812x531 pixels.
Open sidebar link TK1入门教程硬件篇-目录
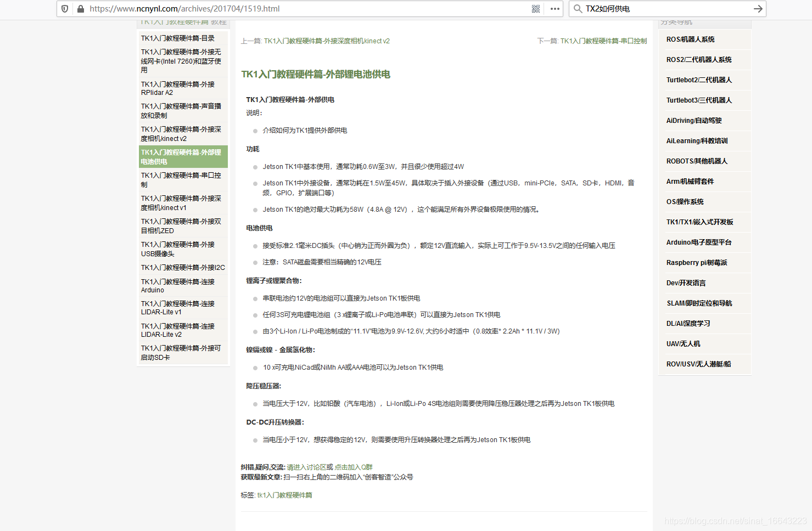pyautogui.click(x=178, y=38)
